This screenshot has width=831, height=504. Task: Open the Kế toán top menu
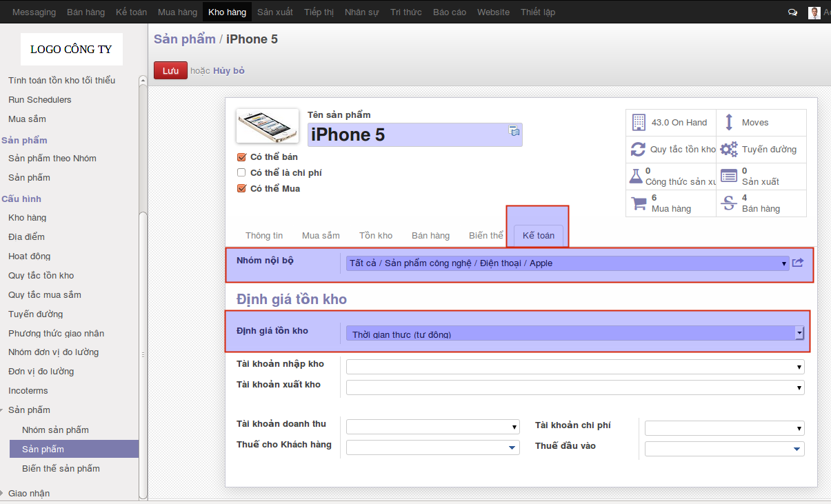point(131,12)
